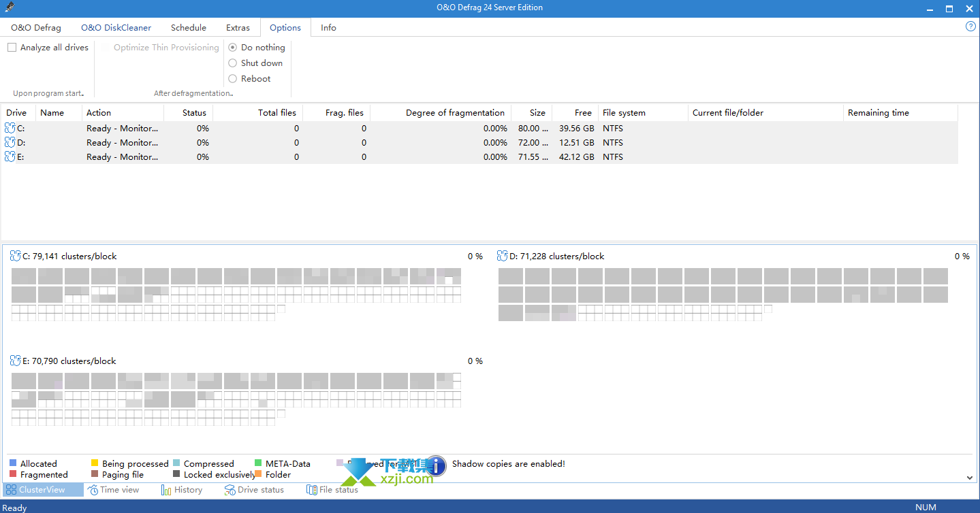Image resolution: width=980 pixels, height=513 pixels.
Task: Sort by Degree of fragmentation header
Action: [x=441, y=113]
